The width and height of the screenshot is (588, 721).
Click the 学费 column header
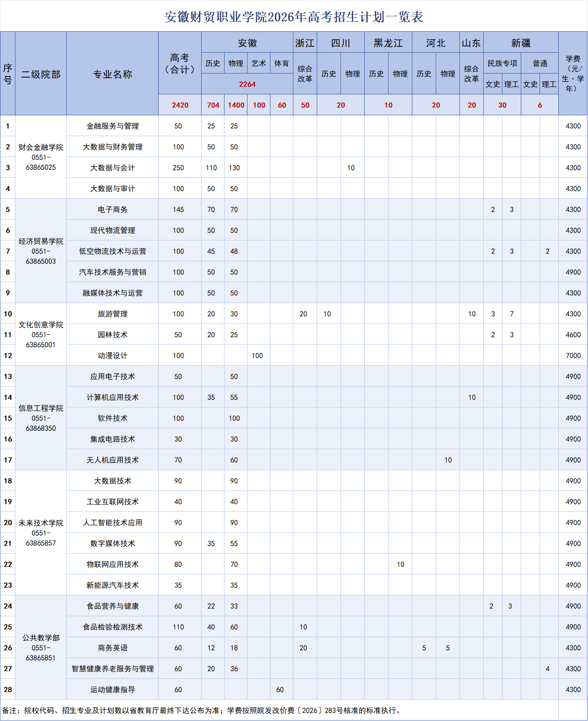click(573, 74)
